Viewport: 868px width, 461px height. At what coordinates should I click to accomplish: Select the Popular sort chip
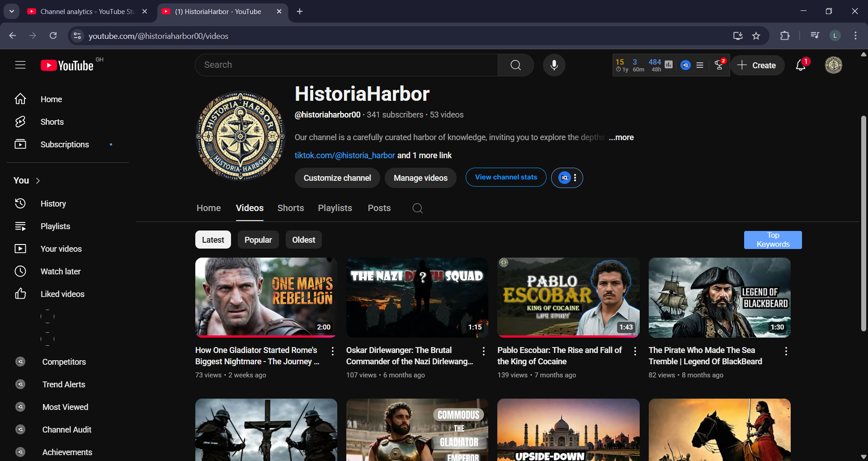coord(258,240)
